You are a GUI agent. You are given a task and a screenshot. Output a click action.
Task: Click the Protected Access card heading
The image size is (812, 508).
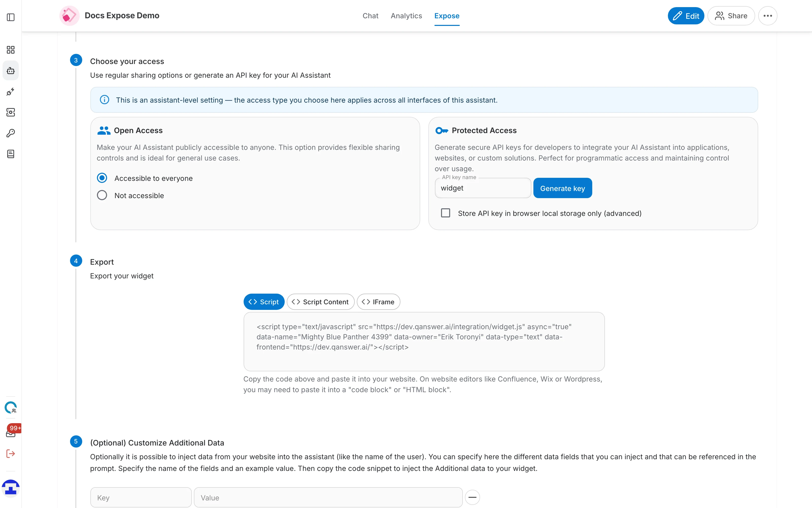pyautogui.click(x=484, y=130)
